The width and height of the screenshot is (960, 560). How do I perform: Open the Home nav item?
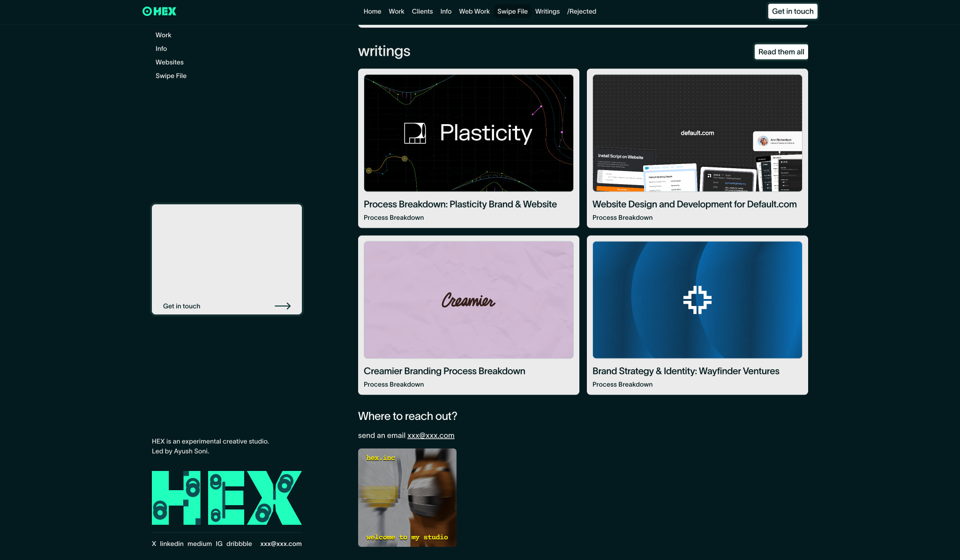[x=372, y=11]
